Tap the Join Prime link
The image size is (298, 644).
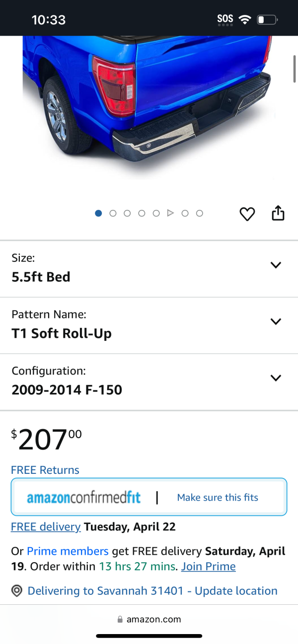209,566
